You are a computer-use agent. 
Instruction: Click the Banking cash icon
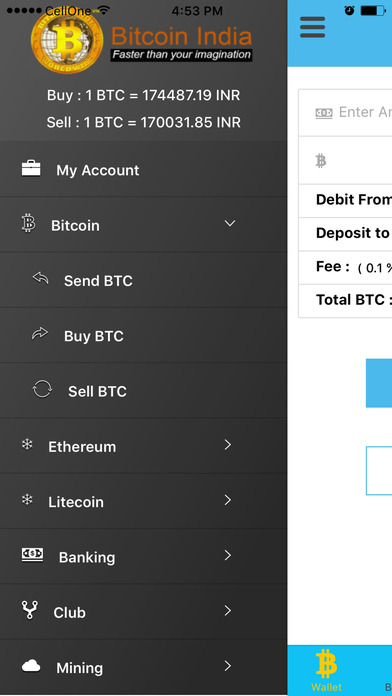32,554
